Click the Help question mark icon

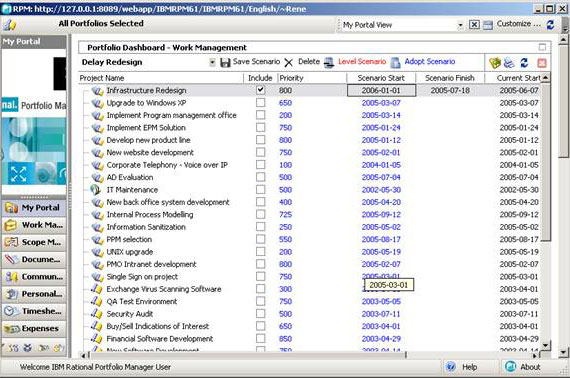coord(451,367)
